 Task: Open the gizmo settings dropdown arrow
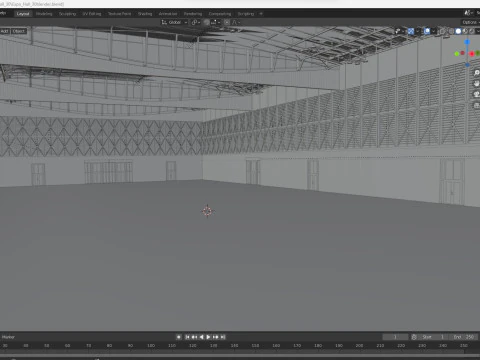pyautogui.click(x=418, y=31)
